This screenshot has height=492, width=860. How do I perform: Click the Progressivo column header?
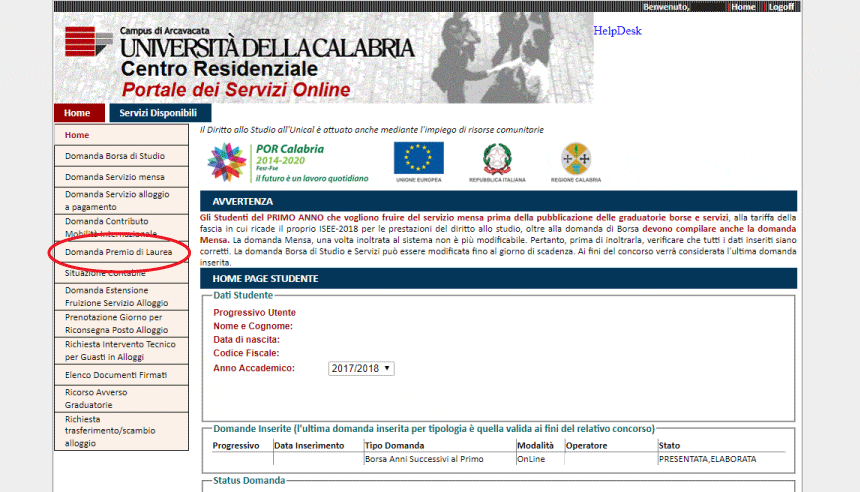(x=236, y=445)
